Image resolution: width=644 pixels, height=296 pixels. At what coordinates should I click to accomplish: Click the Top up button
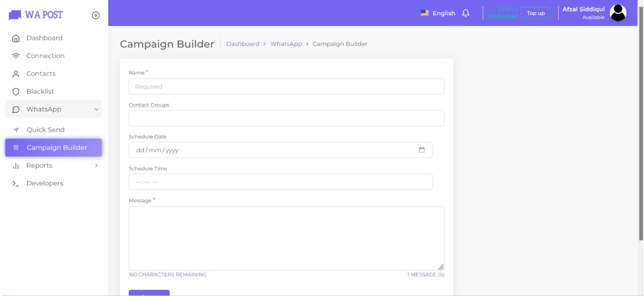(536, 13)
